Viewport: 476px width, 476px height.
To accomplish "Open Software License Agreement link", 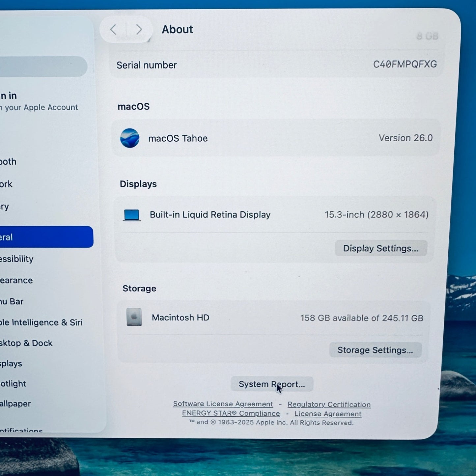I will 223,404.
